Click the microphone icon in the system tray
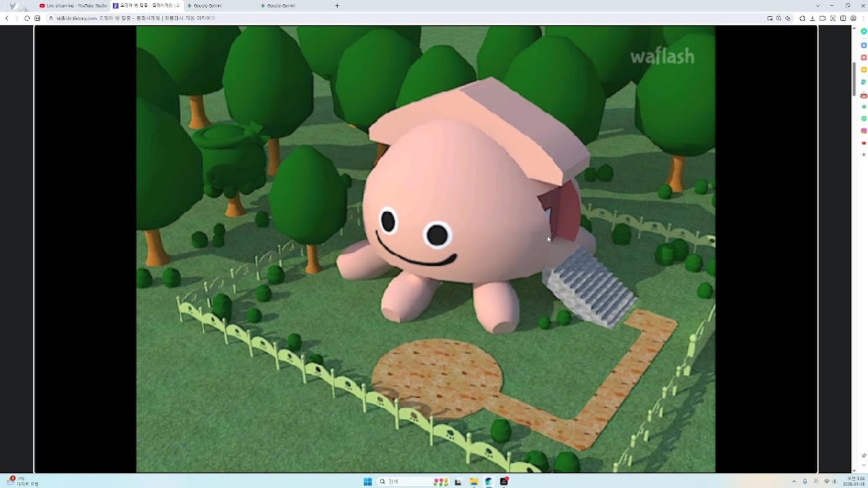 tap(805, 482)
